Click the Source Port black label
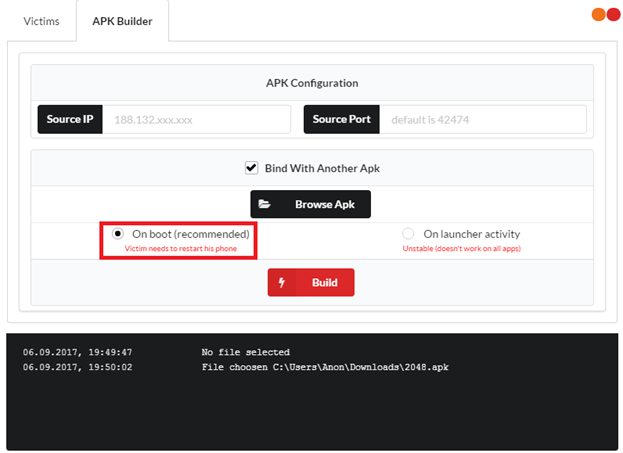 pos(341,119)
